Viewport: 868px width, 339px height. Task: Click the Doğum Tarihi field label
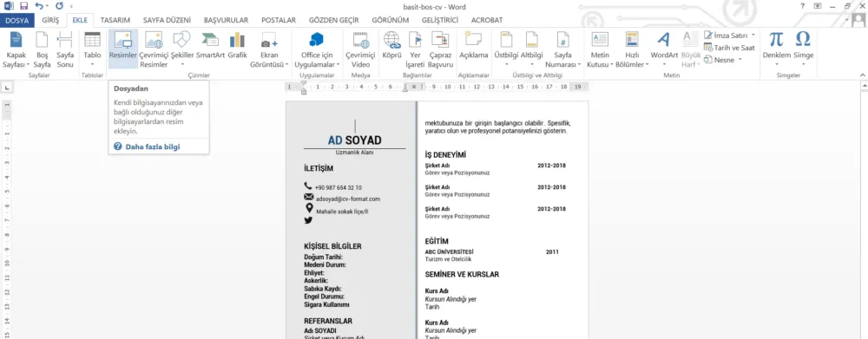tap(323, 258)
